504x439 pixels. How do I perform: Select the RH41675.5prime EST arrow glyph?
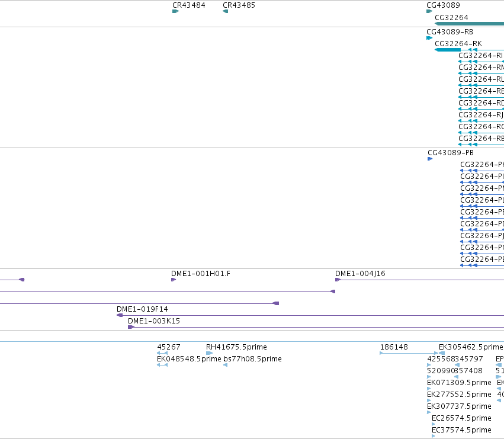click(209, 353)
